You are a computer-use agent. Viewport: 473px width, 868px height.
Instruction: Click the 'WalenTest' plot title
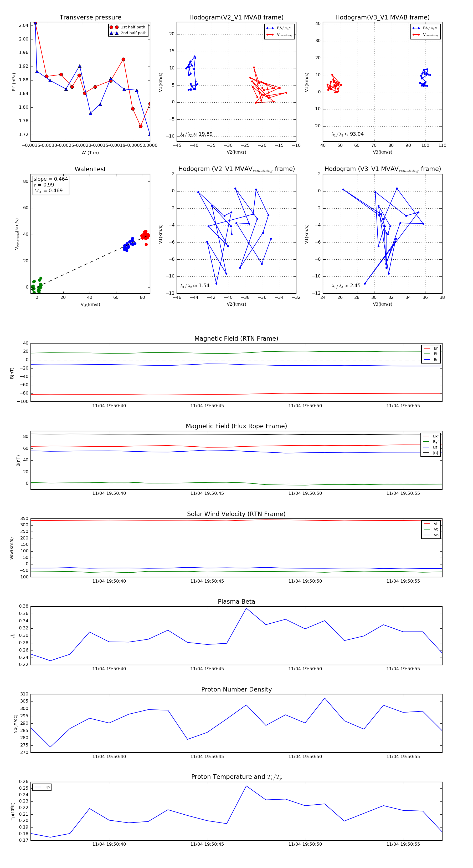pyautogui.click(x=90, y=169)
